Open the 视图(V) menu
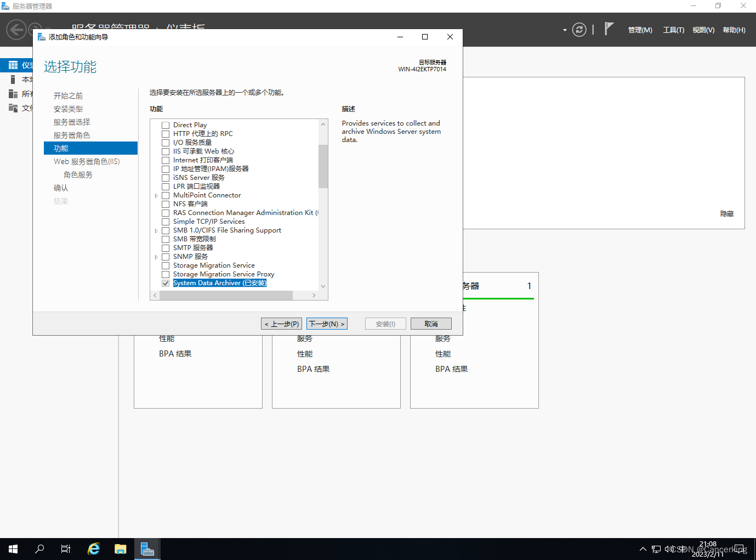This screenshot has width=756, height=560. click(703, 30)
